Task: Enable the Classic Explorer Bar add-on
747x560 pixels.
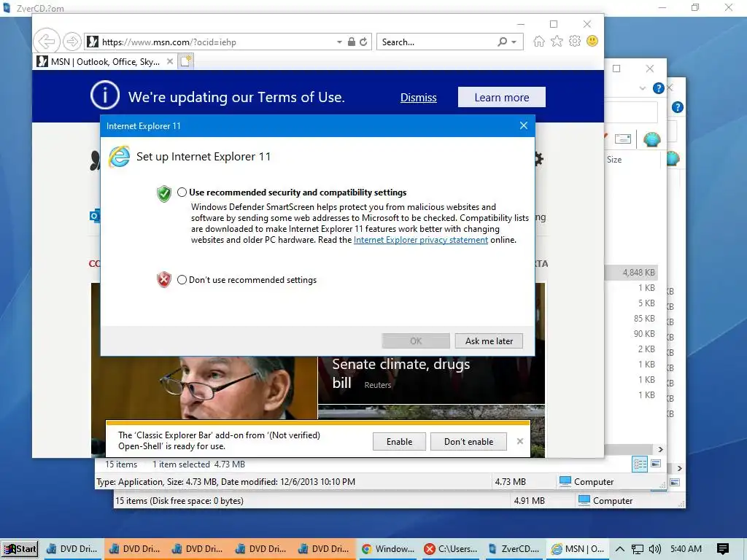Action: point(399,442)
